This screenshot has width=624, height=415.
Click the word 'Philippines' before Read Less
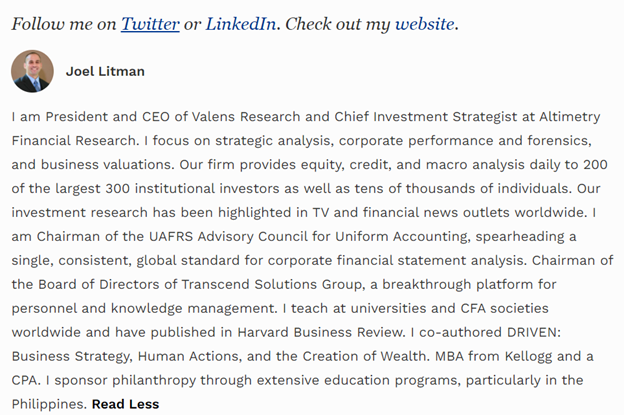pos(49,404)
